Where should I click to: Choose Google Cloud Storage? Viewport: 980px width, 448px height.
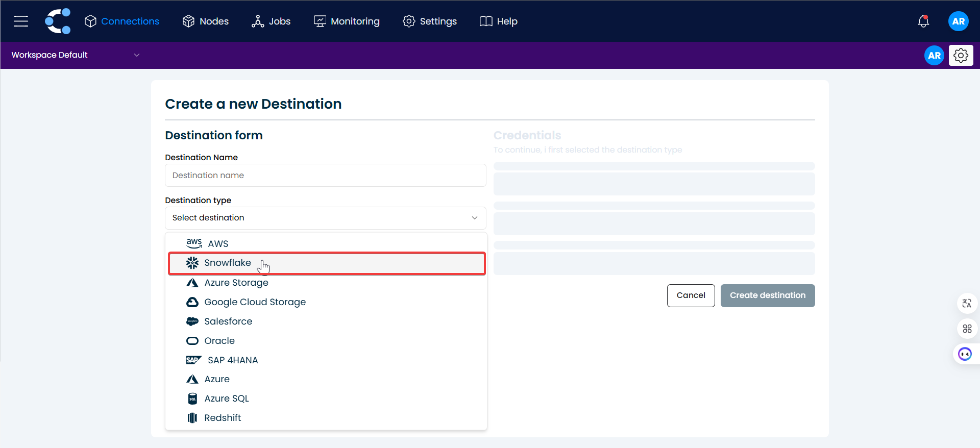326,302
